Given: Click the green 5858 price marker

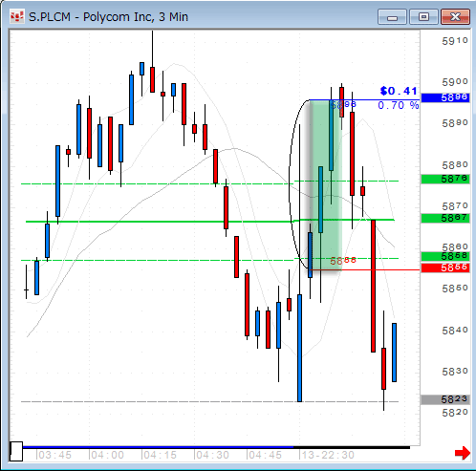Looking at the screenshot, I should [445, 256].
